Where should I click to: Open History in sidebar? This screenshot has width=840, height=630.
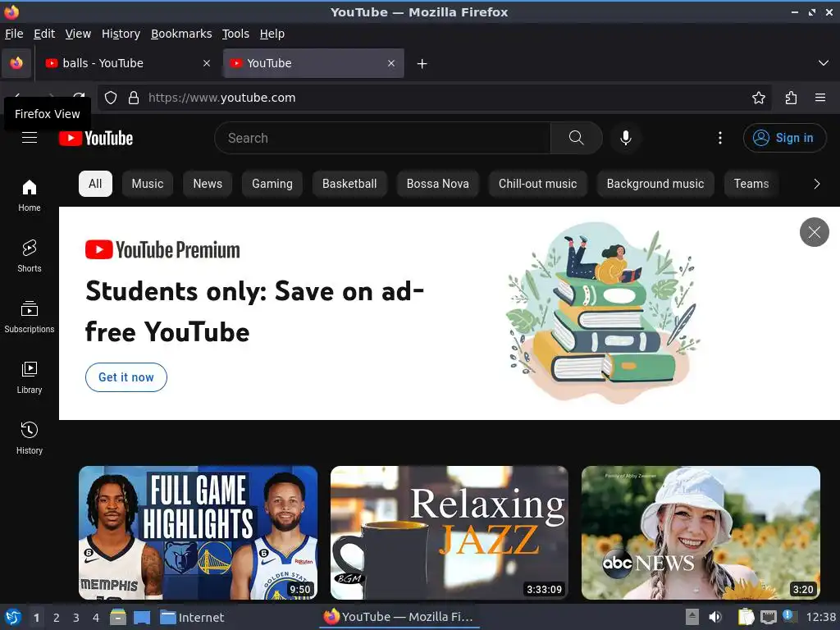[x=30, y=438]
